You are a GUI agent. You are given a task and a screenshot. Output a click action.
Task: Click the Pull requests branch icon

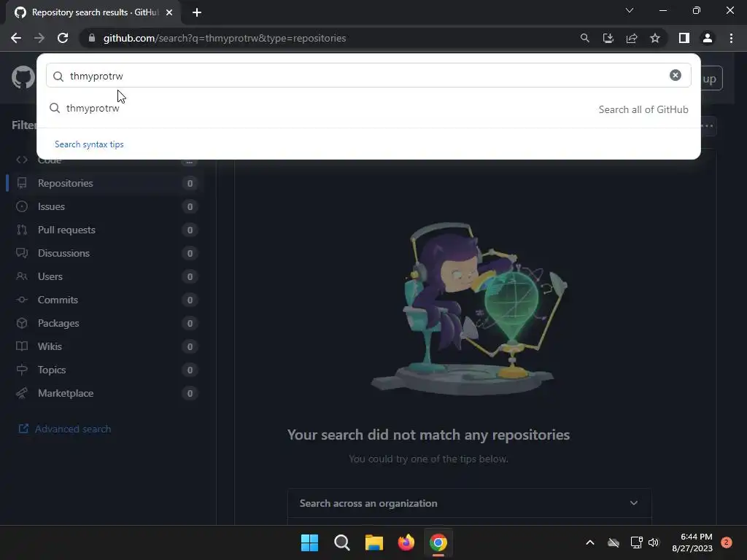22,230
